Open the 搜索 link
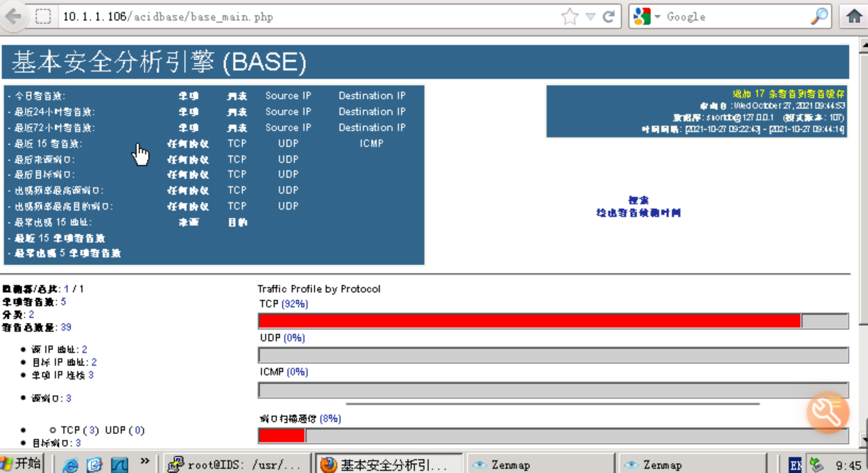Viewport: 868px width, 473px height. (x=639, y=200)
